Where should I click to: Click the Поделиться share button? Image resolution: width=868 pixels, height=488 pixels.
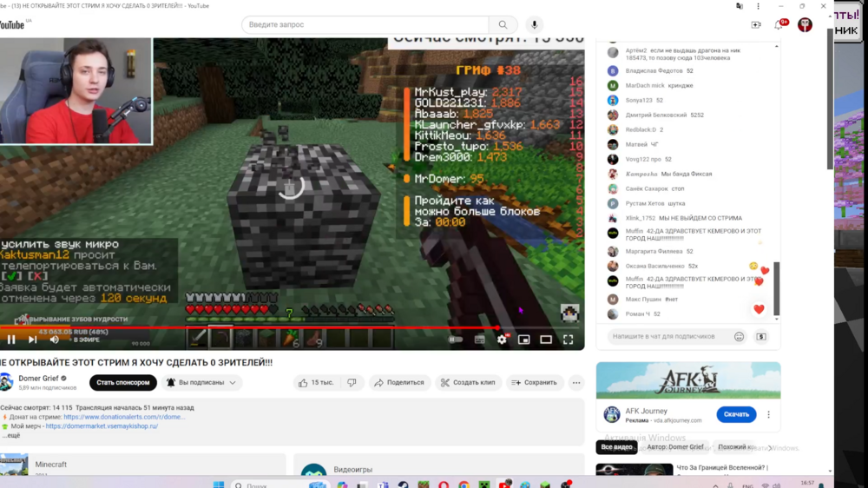click(x=399, y=383)
